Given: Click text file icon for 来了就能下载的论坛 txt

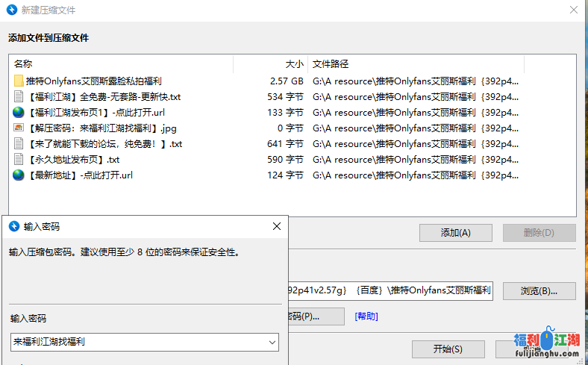Looking at the screenshot, I should point(19,143).
